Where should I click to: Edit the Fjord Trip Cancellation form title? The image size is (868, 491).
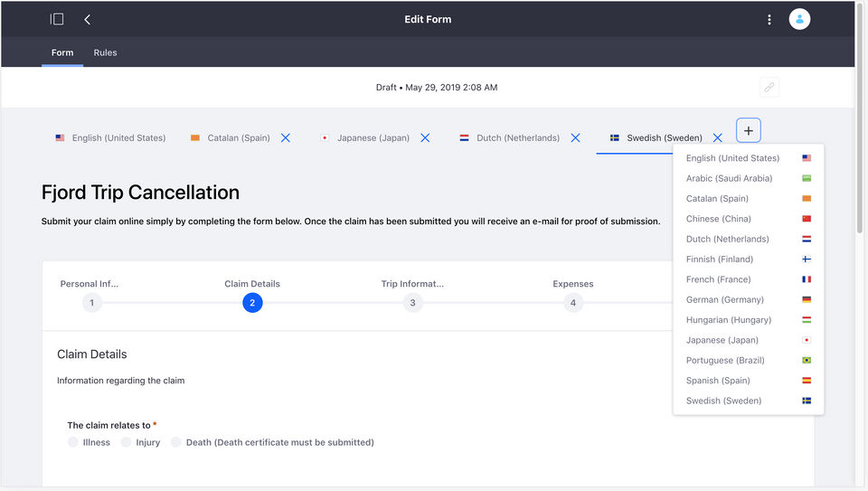[140, 193]
